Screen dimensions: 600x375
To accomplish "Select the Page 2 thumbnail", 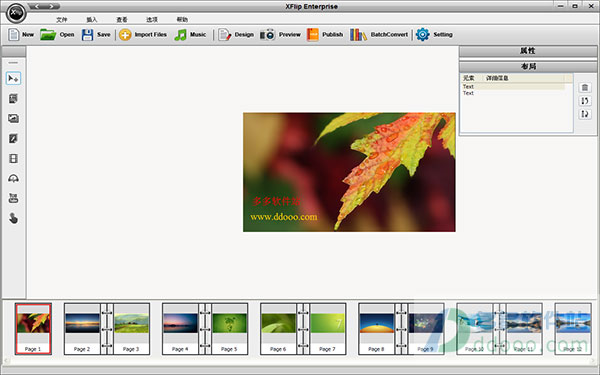I will (x=82, y=329).
